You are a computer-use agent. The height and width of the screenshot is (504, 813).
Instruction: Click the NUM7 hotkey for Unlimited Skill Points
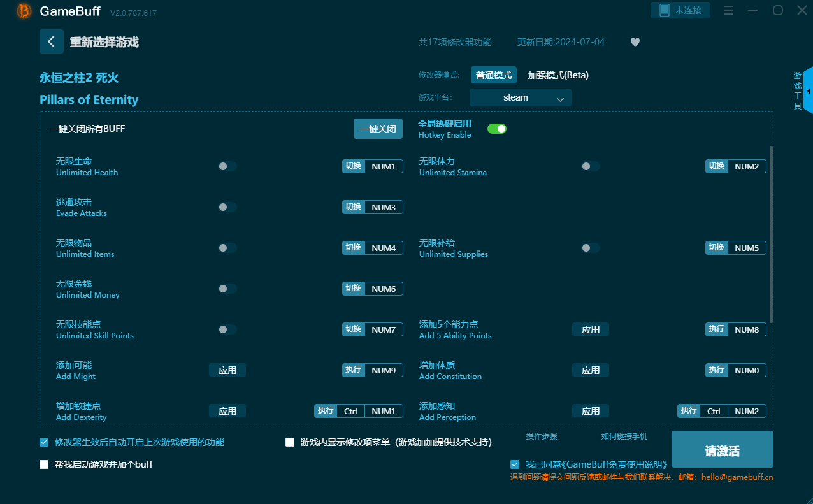[384, 329]
